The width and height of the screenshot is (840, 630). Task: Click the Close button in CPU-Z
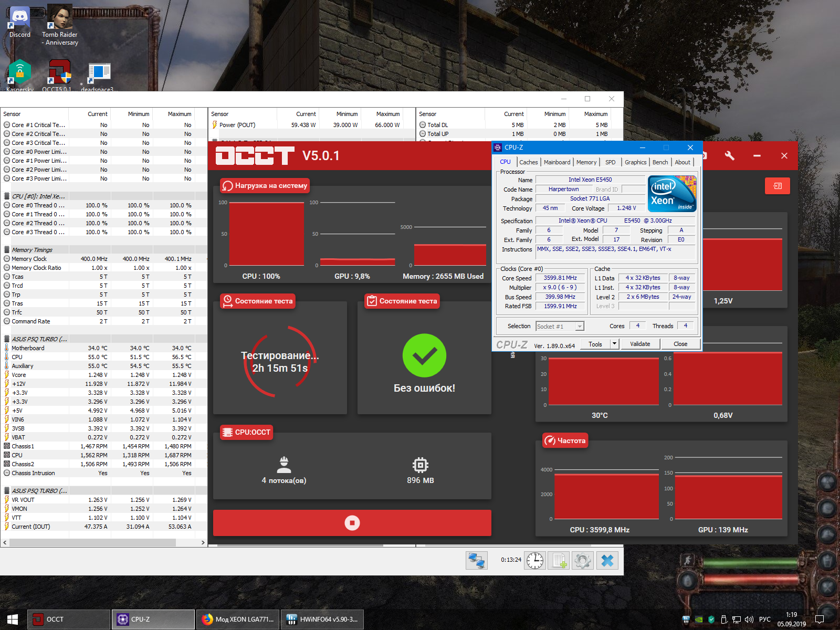[680, 344]
